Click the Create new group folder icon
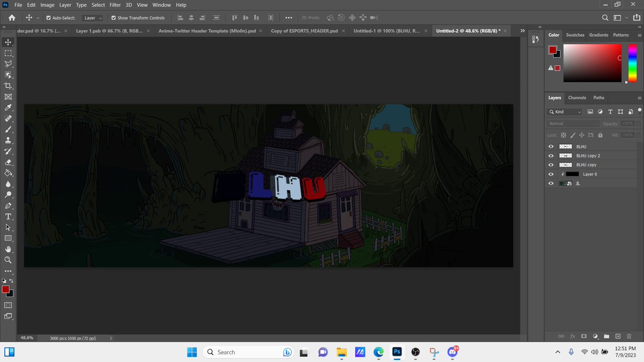Screen dimensions: 644x362 tap(606, 336)
